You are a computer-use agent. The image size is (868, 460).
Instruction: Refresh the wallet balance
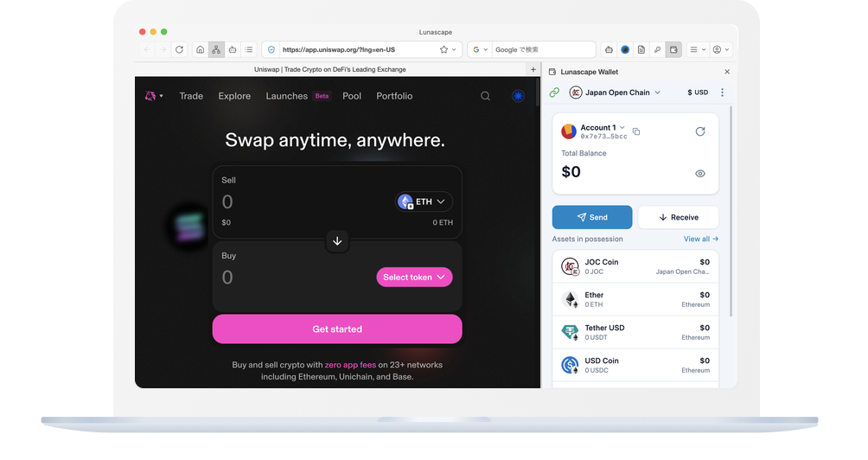(x=700, y=131)
